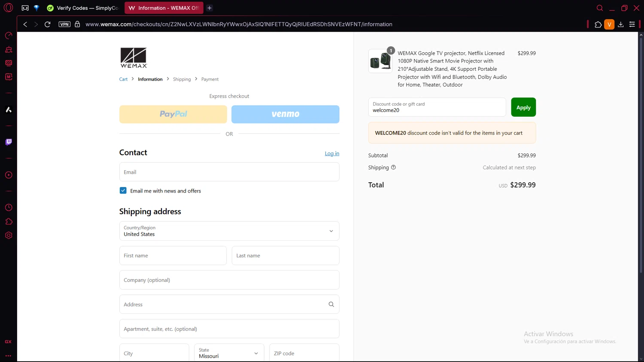644x362 pixels.
Task: Open tab search magnifier at top right
Action: 600,8
